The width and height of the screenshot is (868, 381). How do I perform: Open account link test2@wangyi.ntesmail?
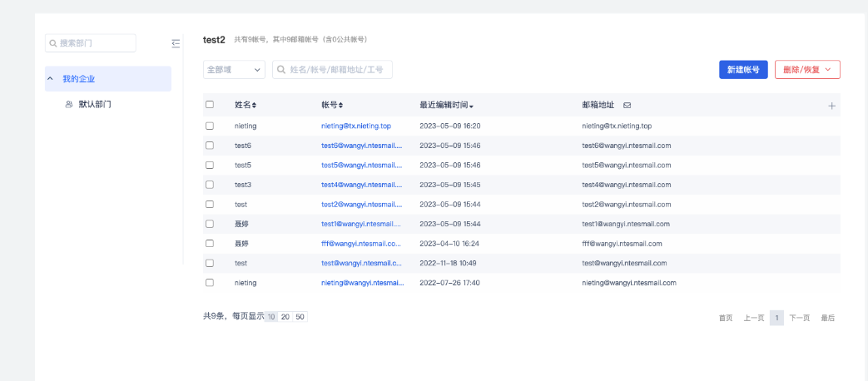click(361, 204)
